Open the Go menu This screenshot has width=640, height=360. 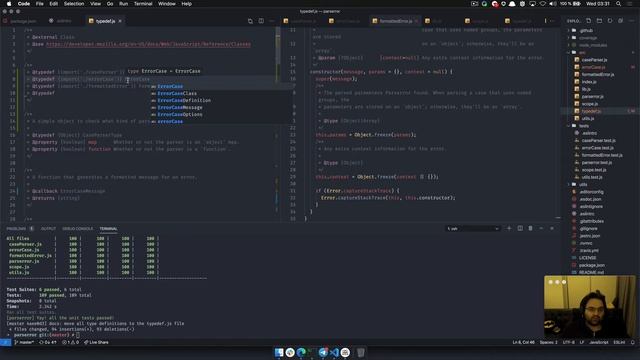pos(110,4)
